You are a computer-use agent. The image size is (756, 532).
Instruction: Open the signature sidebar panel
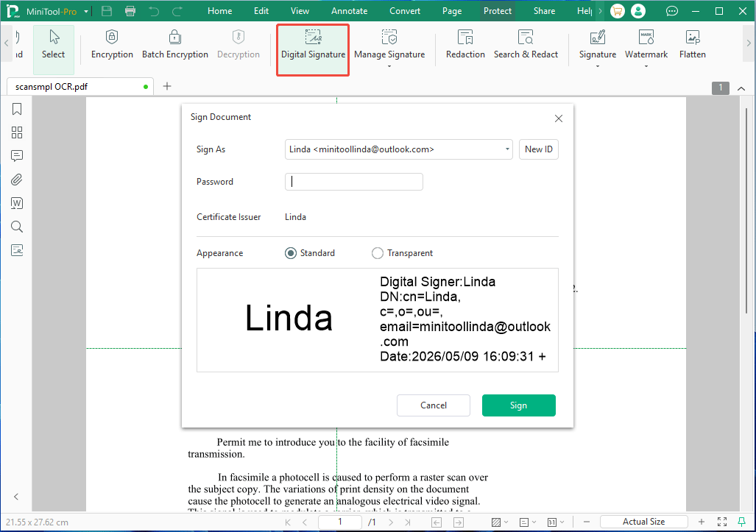17,250
